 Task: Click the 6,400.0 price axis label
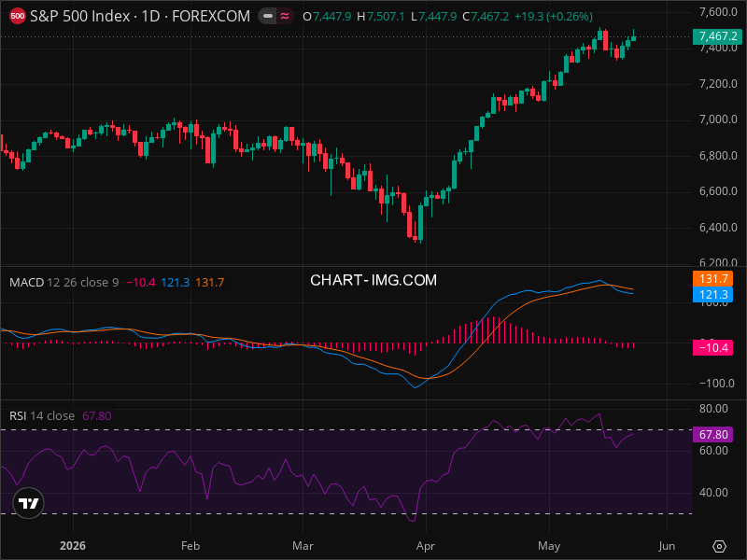point(718,227)
